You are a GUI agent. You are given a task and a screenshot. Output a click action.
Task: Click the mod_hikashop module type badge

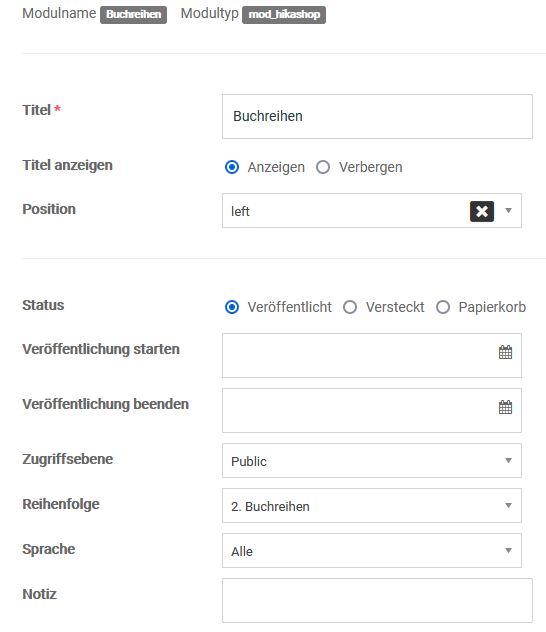pyautogui.click(x=284, y=15)
